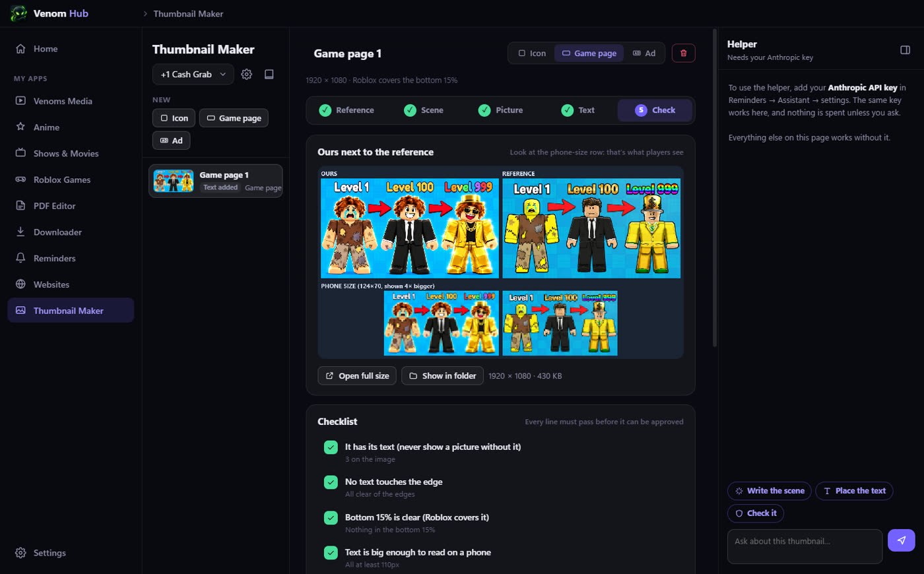Open the Websites app
924x574 pixels.
tap(71, 284)
